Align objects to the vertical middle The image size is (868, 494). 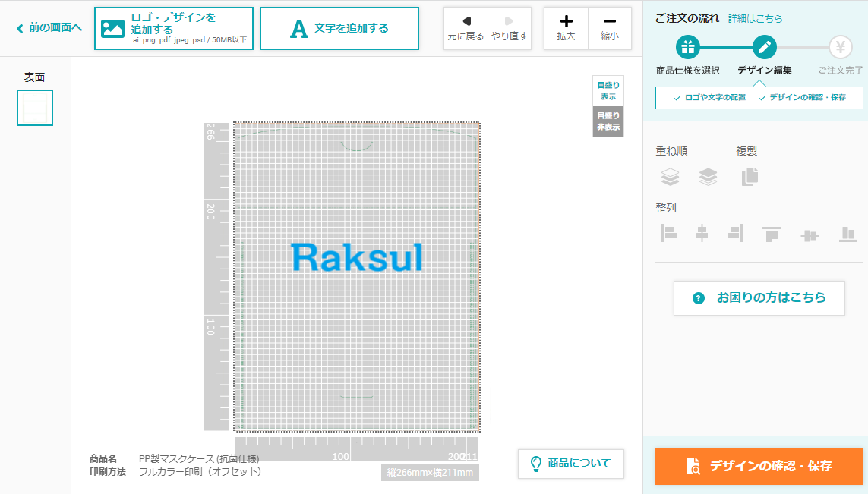[810, 236]
